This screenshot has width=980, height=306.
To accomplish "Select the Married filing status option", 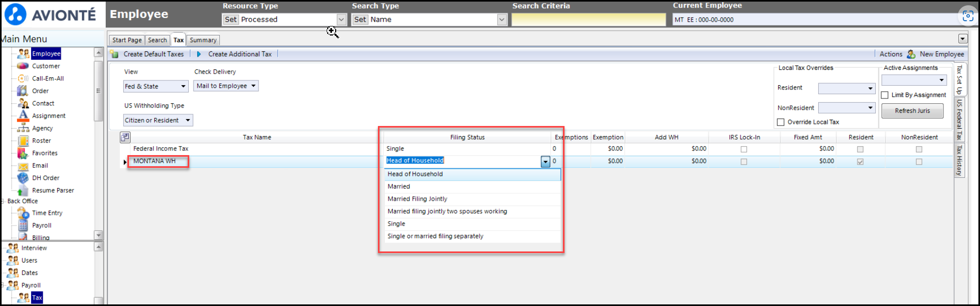I will point(472,186).
